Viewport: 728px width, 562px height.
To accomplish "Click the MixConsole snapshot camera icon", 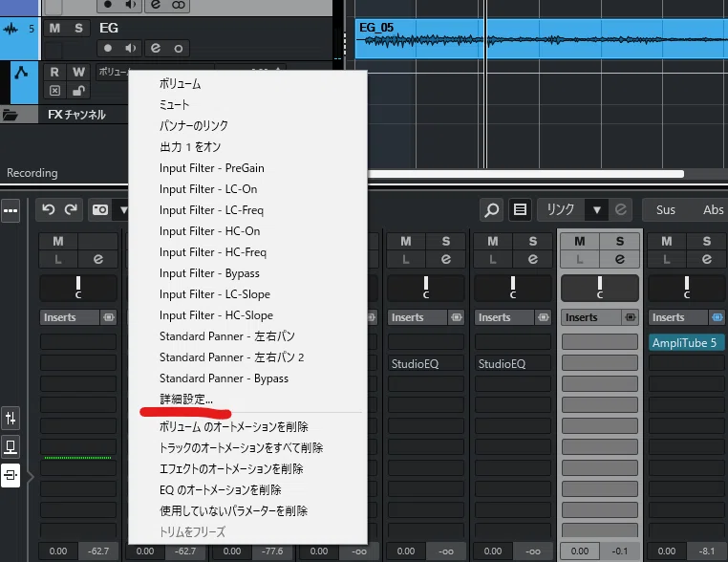I will click(99, 210).
